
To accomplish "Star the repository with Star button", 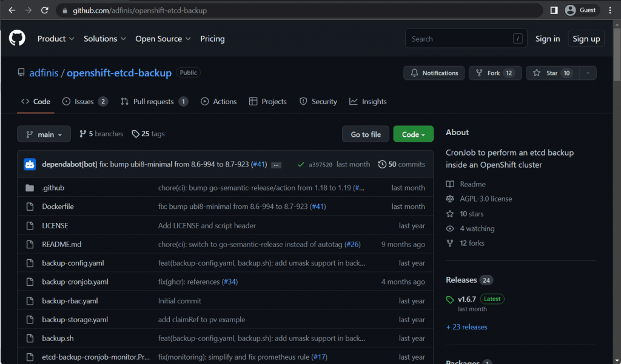I will click(x=552, y=73).
